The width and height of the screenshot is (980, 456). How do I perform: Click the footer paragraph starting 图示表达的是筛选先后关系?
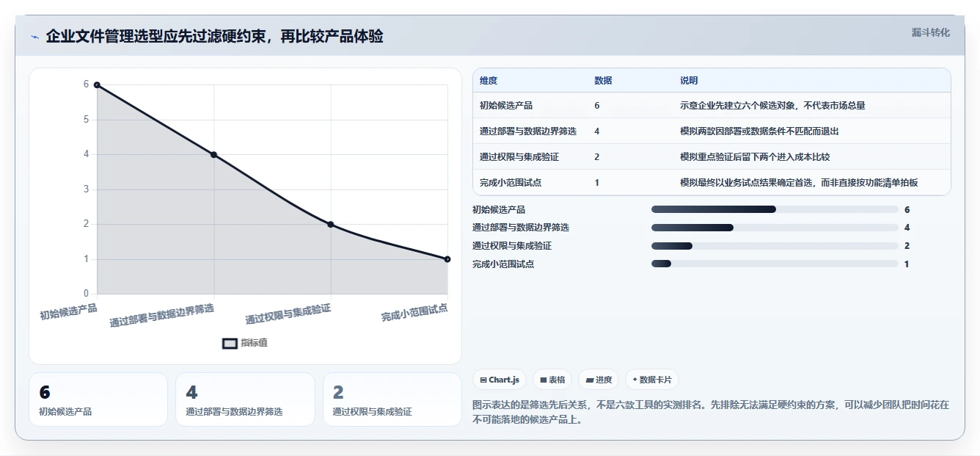pyautogui.click(x=711, y=413)
